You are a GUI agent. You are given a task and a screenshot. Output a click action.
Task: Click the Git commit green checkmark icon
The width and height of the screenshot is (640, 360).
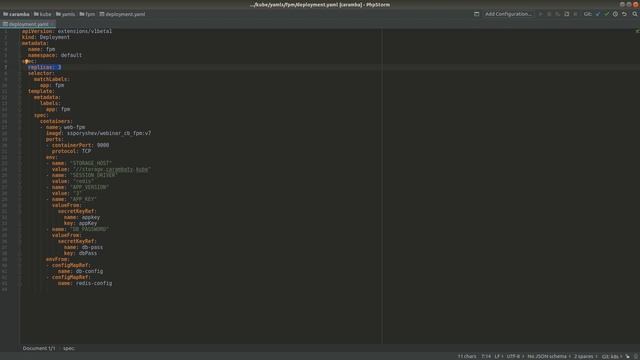pyautogui.click(x=607, y=14)
